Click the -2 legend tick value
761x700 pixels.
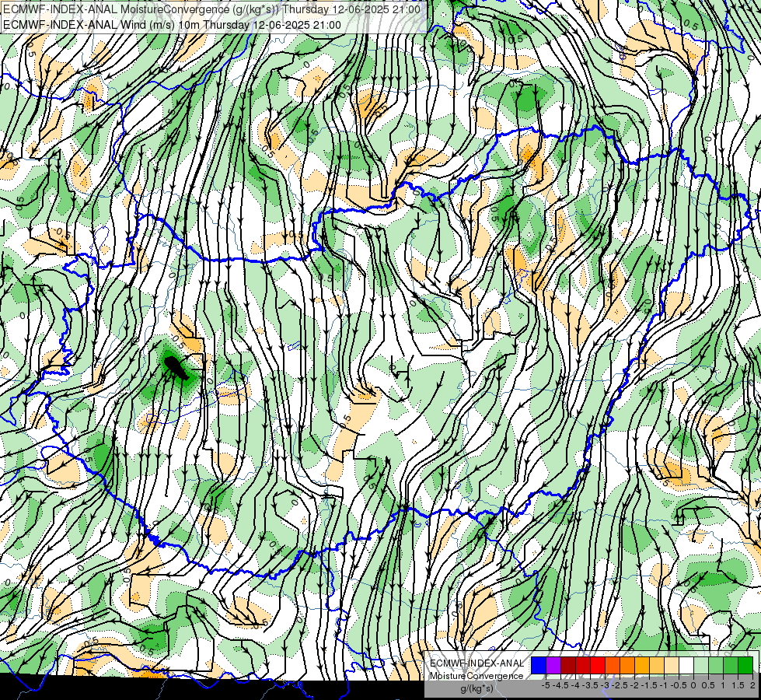click(x=634, y=685)
